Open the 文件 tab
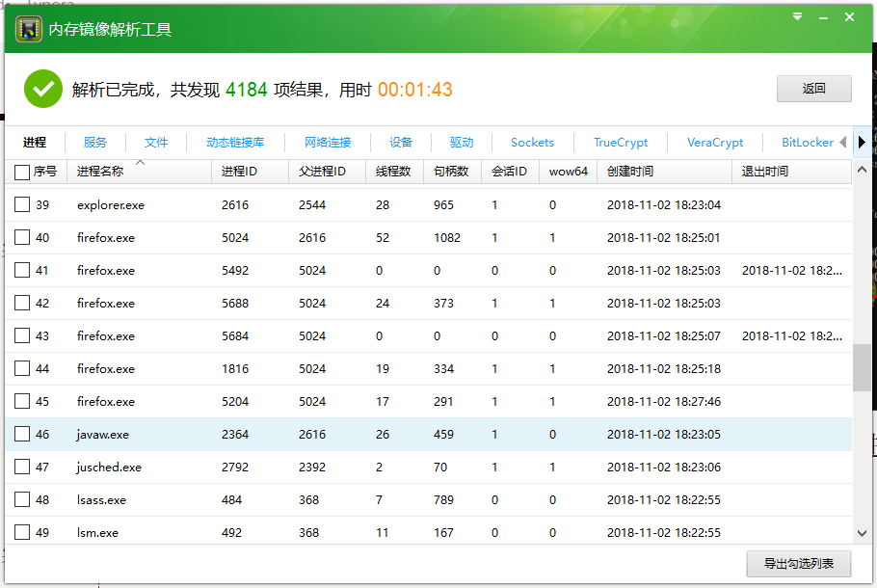Viewport: 877px width, 588px height. pyautogui.click(x=156, y=143)
